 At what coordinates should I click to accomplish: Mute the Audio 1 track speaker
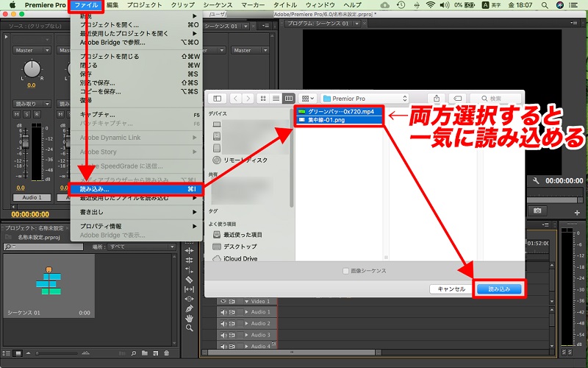pyautogui.click(x=223, y=312)
